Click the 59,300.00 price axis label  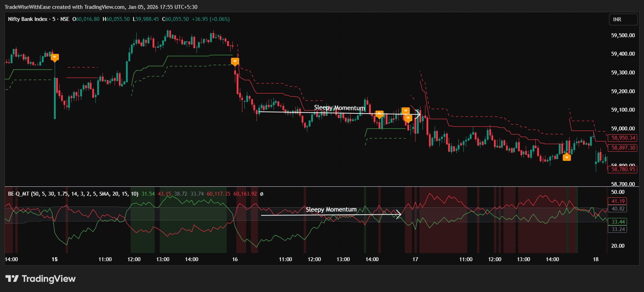tap(623, 73)
